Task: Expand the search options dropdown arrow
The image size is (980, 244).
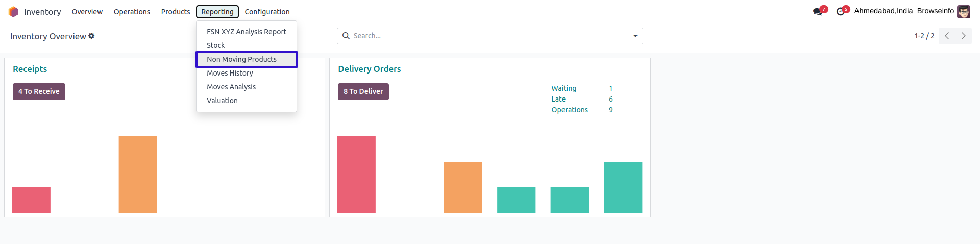Action: (635, 36)
